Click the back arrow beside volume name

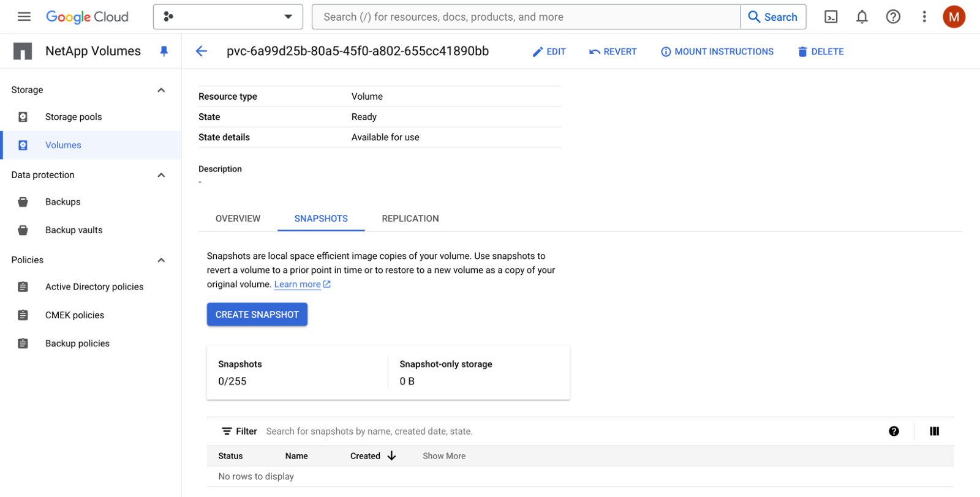coord(202,51)
